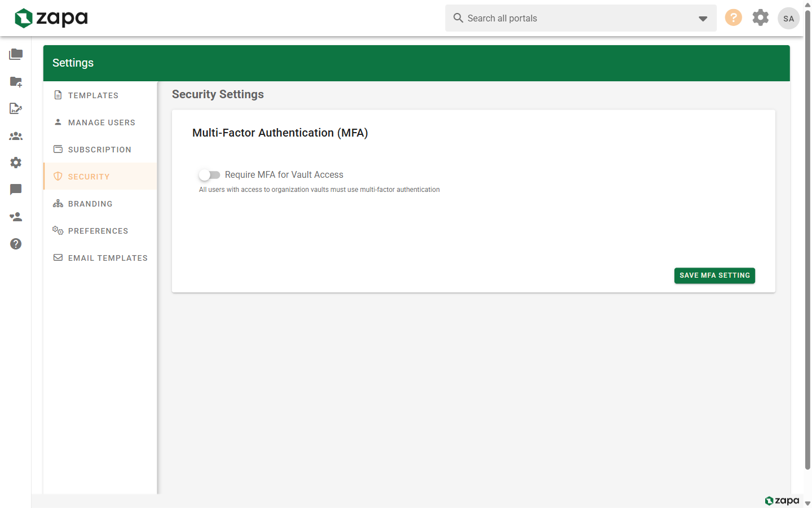Expand the search portals dropdown arrow
This screenshot has width=812, height=508.
point(703,19)
